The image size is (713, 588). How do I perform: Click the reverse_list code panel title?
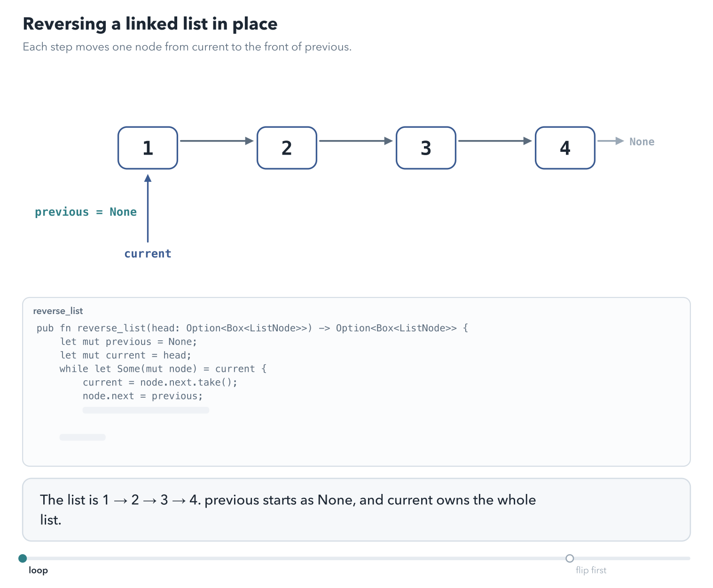pyautogui.click(x=58, y=311)
